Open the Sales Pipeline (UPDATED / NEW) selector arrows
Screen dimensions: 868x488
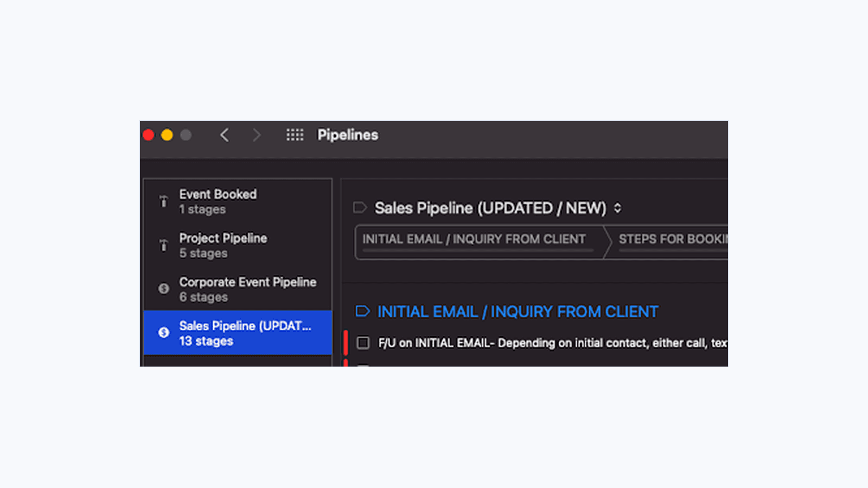[617, 208]
